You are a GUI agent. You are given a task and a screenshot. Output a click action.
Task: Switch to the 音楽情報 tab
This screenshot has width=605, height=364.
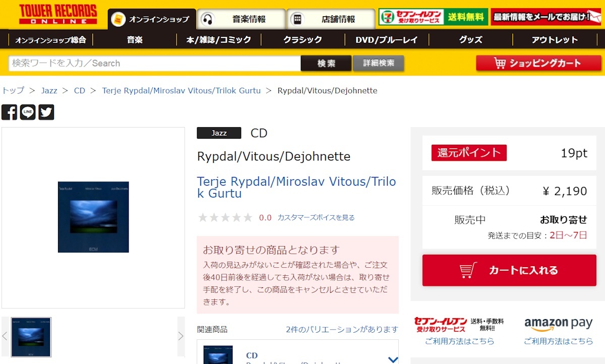pyautogui.click(x=241, y=19)
